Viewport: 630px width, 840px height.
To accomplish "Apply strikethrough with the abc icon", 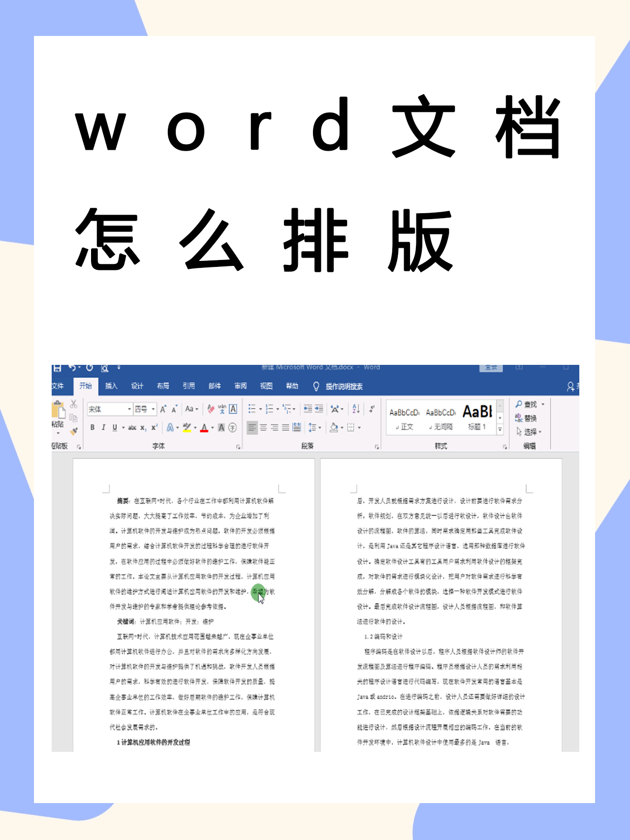I will 132,427.
